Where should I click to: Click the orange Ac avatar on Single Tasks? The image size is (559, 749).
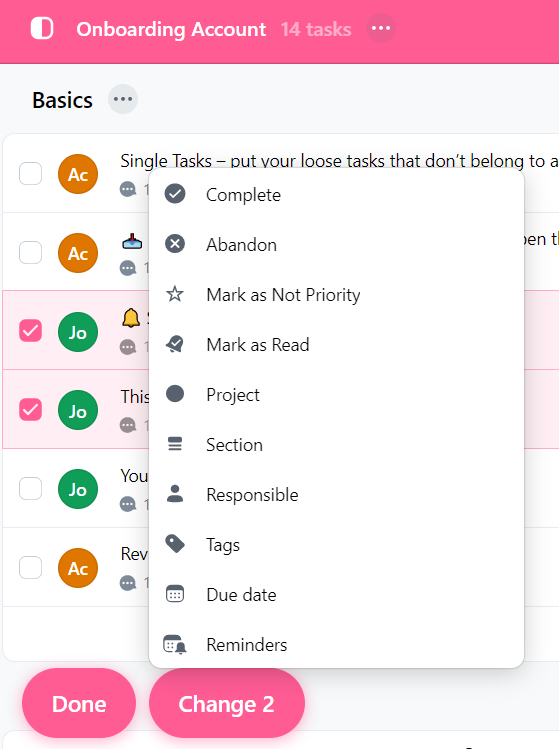click(78, 174)
